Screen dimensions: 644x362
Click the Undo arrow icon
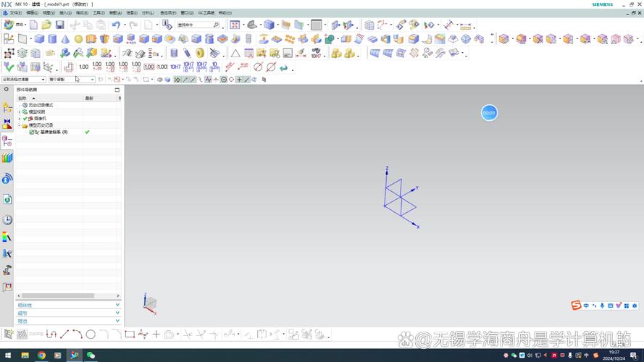[x=115, y=25]
